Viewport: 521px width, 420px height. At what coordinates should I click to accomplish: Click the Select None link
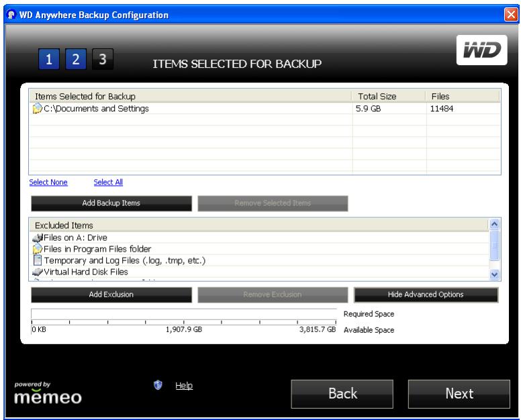48,182
